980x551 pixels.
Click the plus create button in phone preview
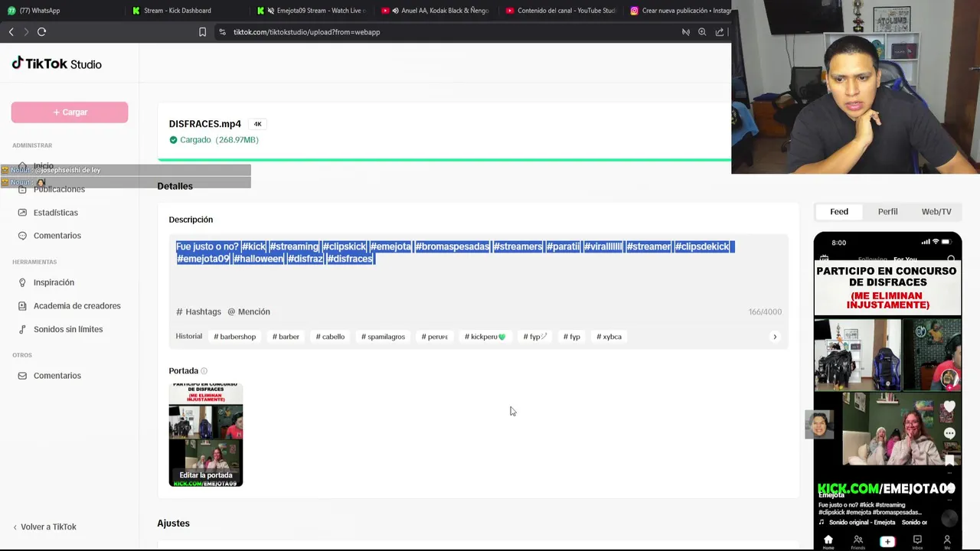pos(887,541)
